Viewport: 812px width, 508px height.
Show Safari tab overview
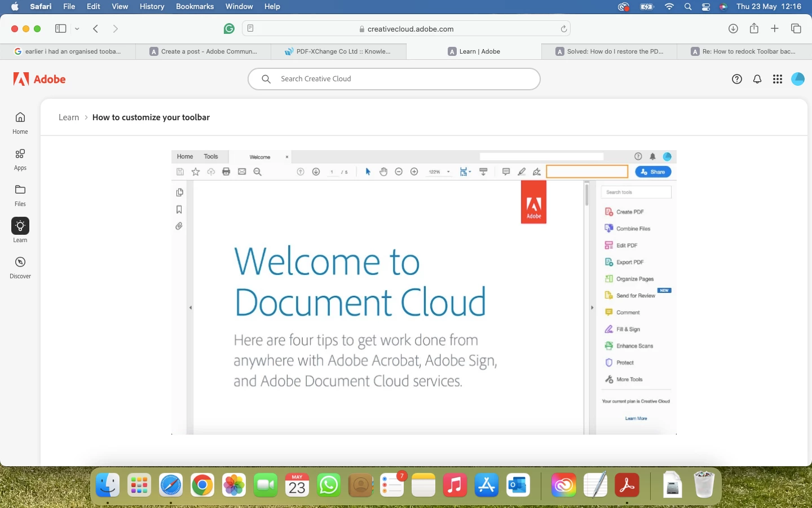[796, 28]
